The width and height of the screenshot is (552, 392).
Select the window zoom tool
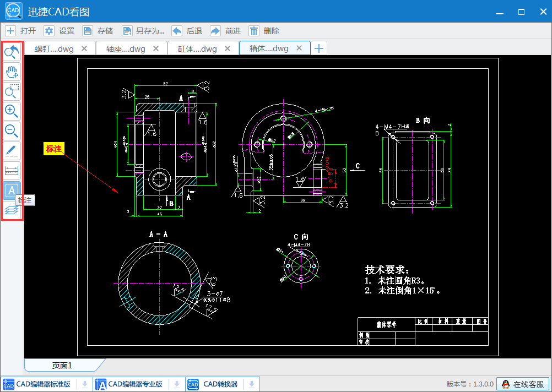click(12, 91)
